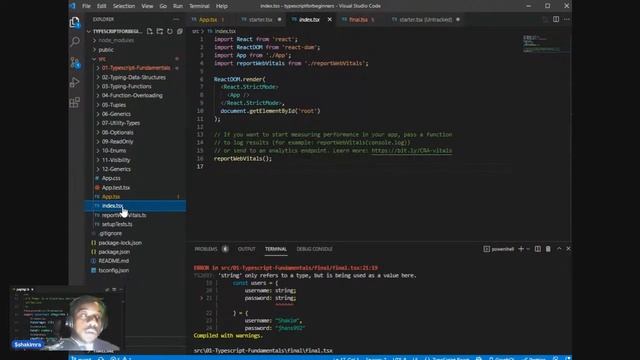This screenshot has width=640, height=360.
Task: Open the Explorer more actions ellipsis
Action: [176, 19]
